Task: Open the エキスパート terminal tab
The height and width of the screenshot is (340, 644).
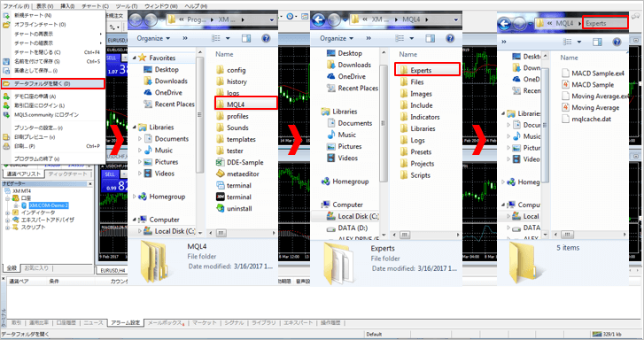Action: point(299,323)
